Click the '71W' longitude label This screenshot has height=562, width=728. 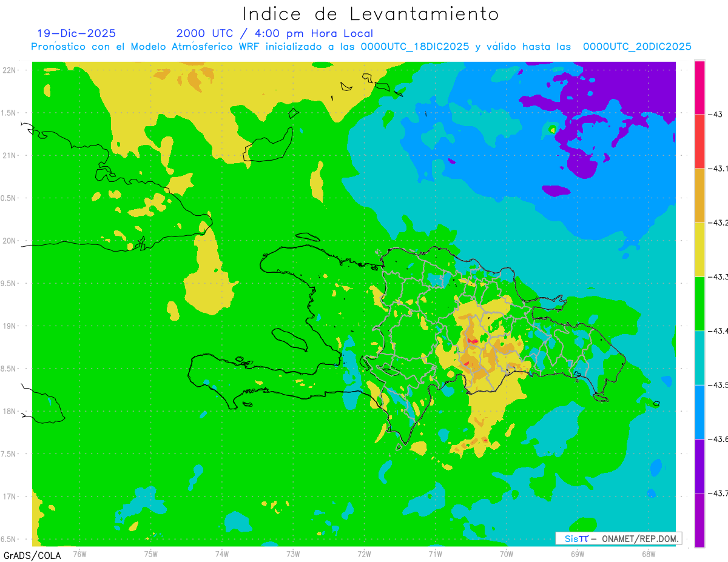[x=435, y=554]
